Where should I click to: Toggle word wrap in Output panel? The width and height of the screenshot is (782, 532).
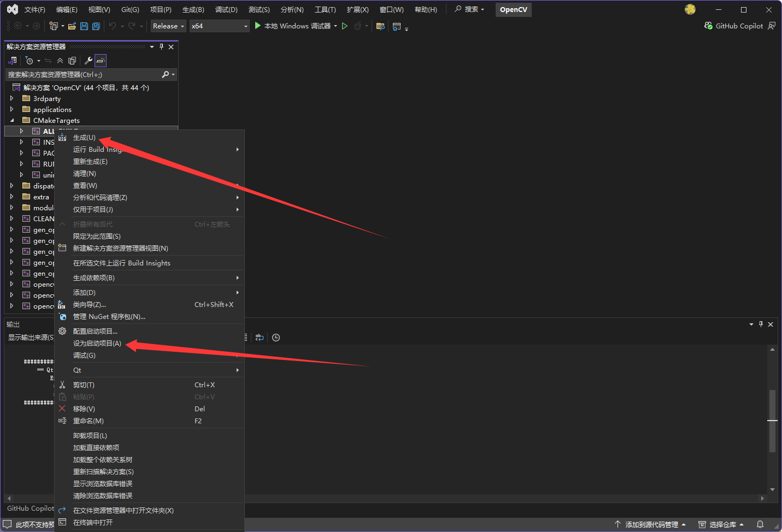pos(260,338)
